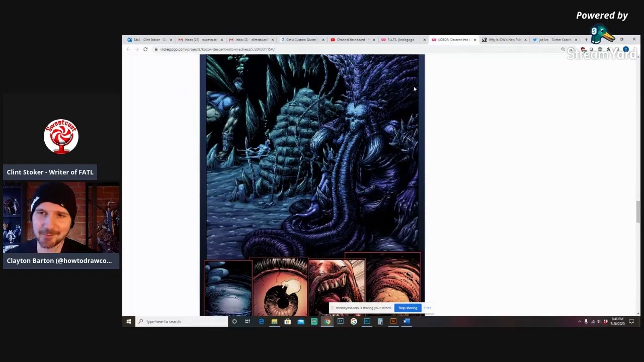
Task: Open the F.A.T.L. Indiegogo tab
Action: pyautogui.click(x=401, y=40)
